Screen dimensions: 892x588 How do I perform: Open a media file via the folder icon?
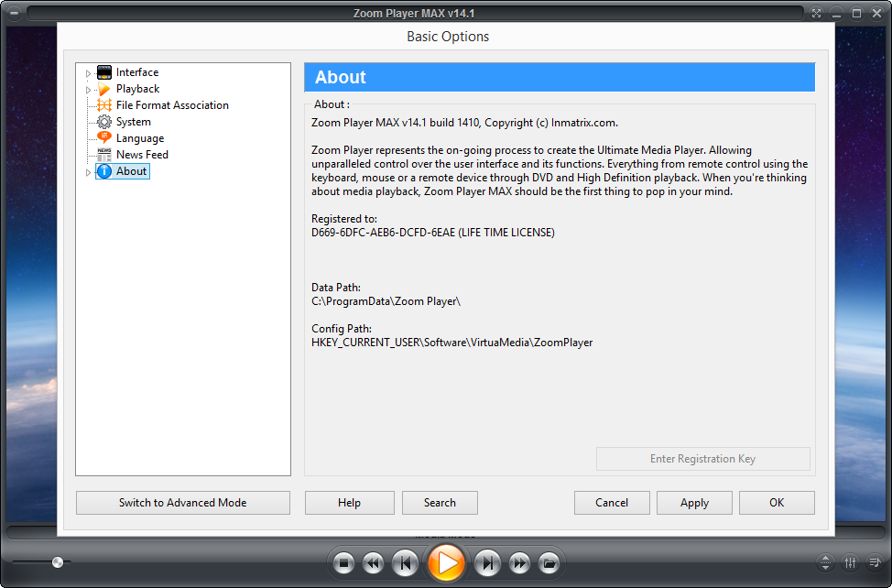549,563
